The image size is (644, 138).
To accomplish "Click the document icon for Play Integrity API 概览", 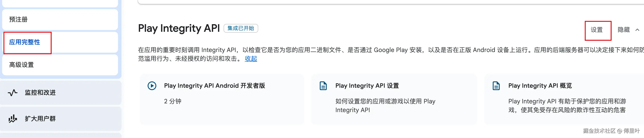I will pyautogui.click(x=496, y=86).
